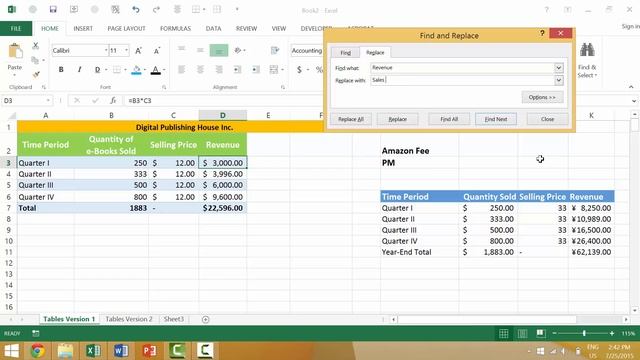Click the Wrap Text icon
Screen dimensions: 640x360
point(275,50)
